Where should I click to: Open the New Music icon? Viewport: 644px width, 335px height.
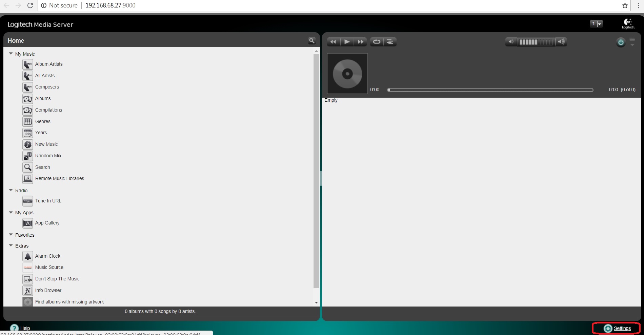click(28, 144)
